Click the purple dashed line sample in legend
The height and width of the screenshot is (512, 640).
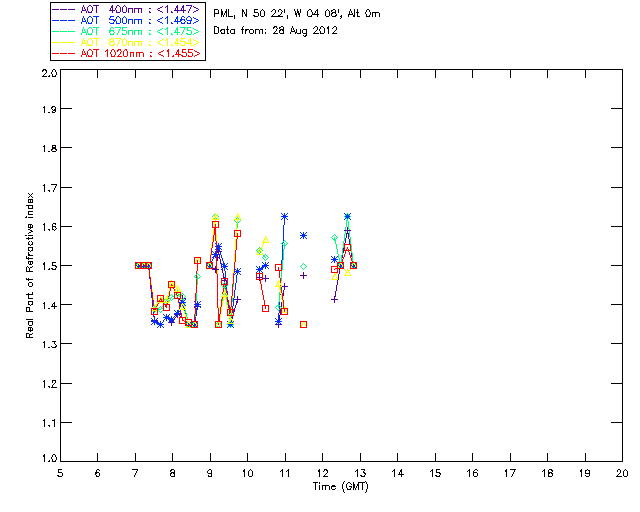(64, 9)
